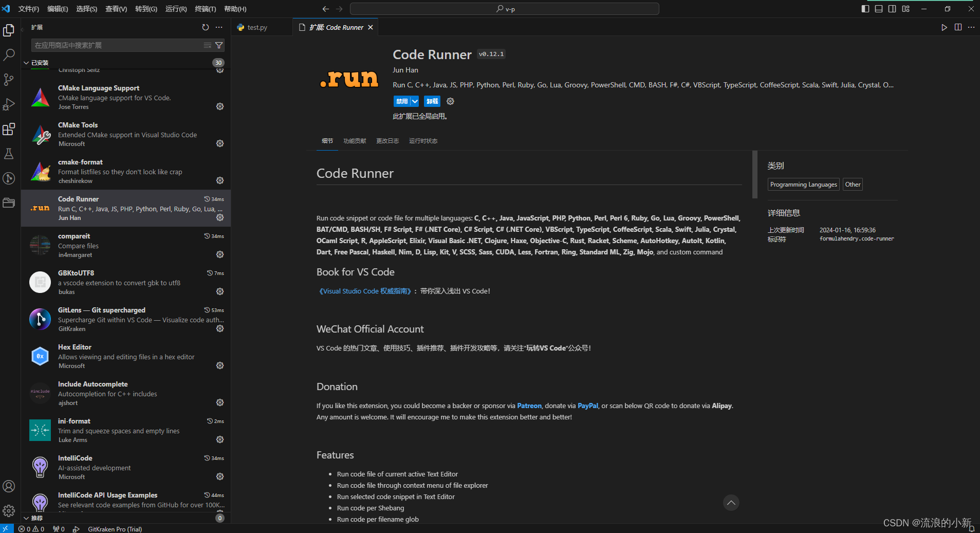Open the 运行(R) menu

click(x=176, y=9)
